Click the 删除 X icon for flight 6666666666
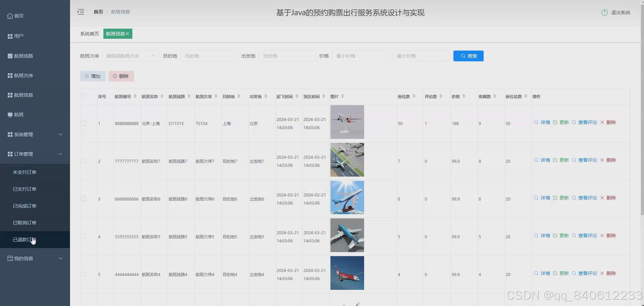 602,198
